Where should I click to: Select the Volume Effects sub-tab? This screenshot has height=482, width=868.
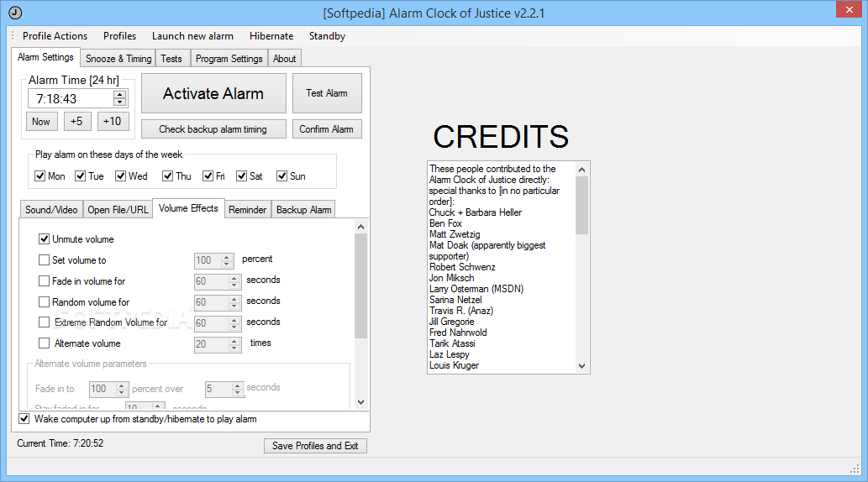point(188,208)
